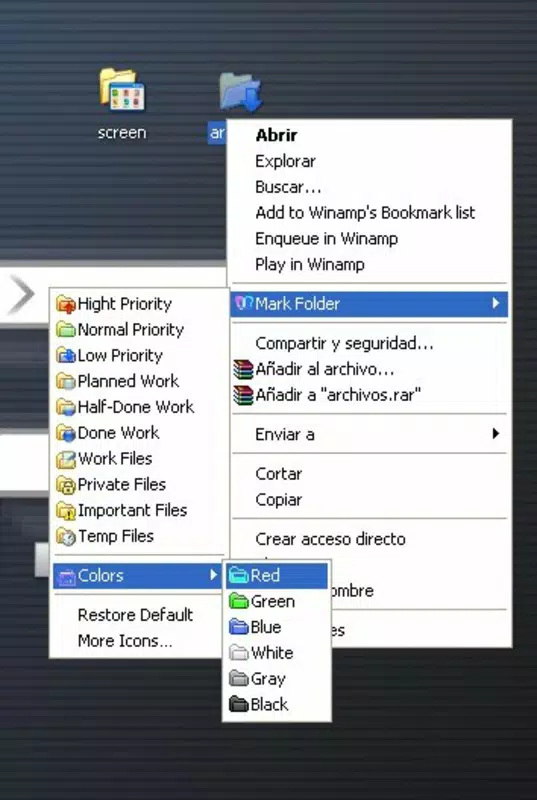Click the Done Work folder icon

click(66, 433)
